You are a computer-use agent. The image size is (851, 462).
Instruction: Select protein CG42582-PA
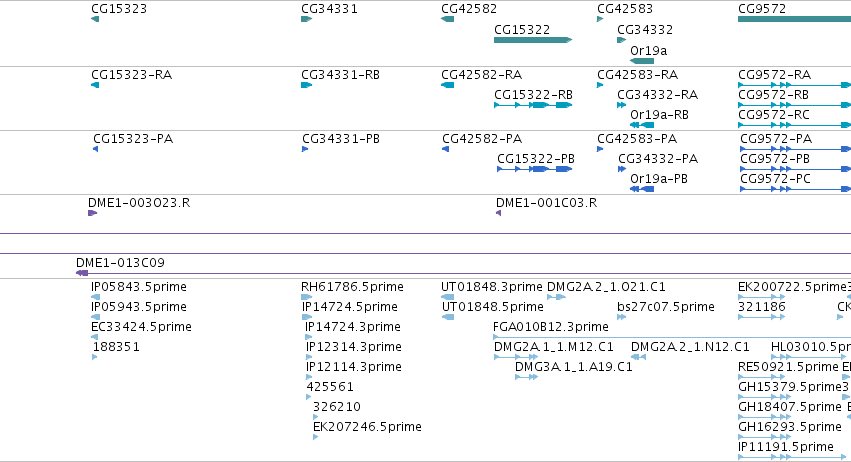[x=482, y=139]
